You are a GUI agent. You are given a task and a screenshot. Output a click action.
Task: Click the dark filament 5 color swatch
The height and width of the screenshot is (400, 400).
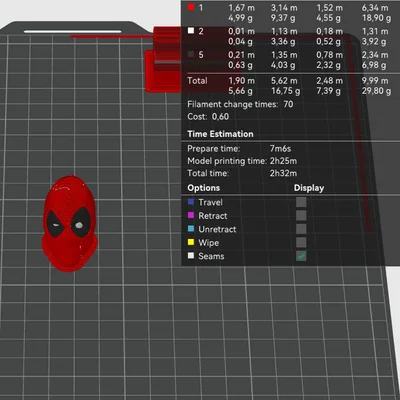191,54
